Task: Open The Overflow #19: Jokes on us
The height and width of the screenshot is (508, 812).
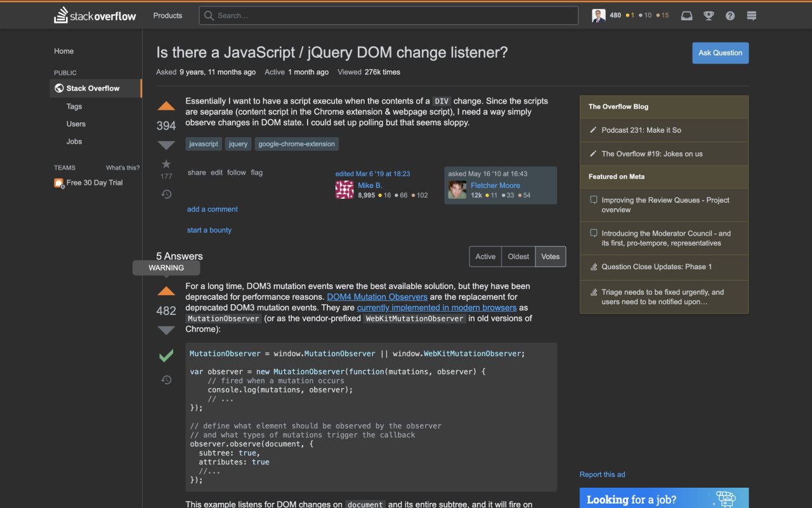Action: 652,154
